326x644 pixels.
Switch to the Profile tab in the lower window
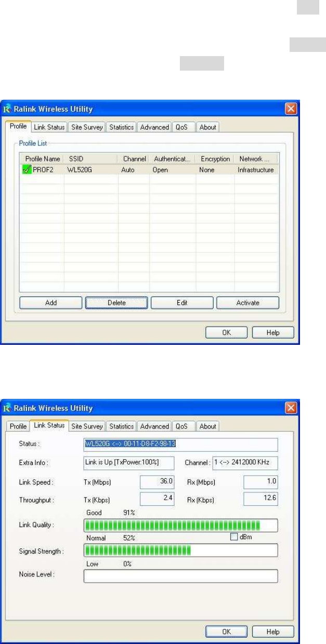[x=19, y=426]
